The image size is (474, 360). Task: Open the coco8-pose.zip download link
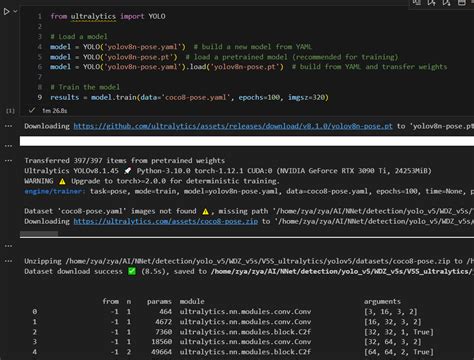point(166,221)
